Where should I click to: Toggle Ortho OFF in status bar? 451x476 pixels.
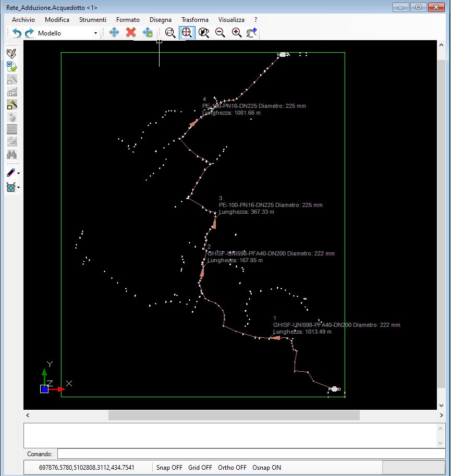coord(232,468)
